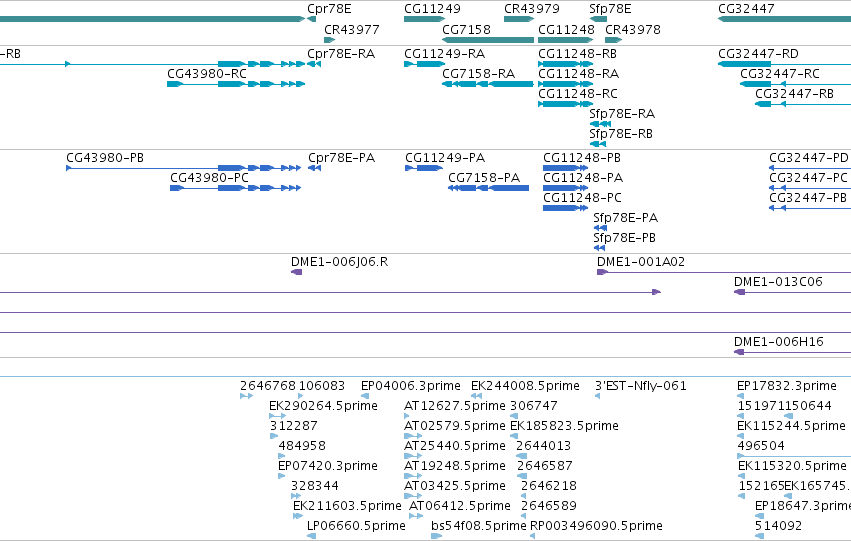The width and height of the screenshot is (851, 541).
Task: Click EST 106083
Action: (301, 396)
